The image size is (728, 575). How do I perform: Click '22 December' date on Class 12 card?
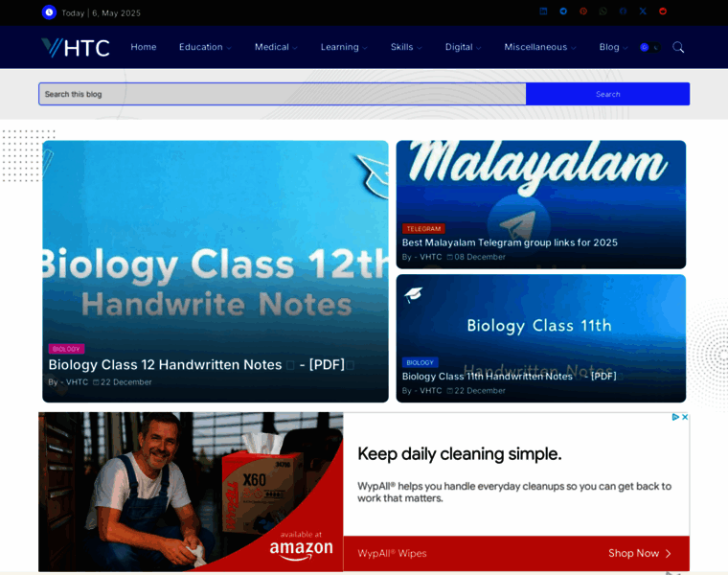[x=122, y=382]
